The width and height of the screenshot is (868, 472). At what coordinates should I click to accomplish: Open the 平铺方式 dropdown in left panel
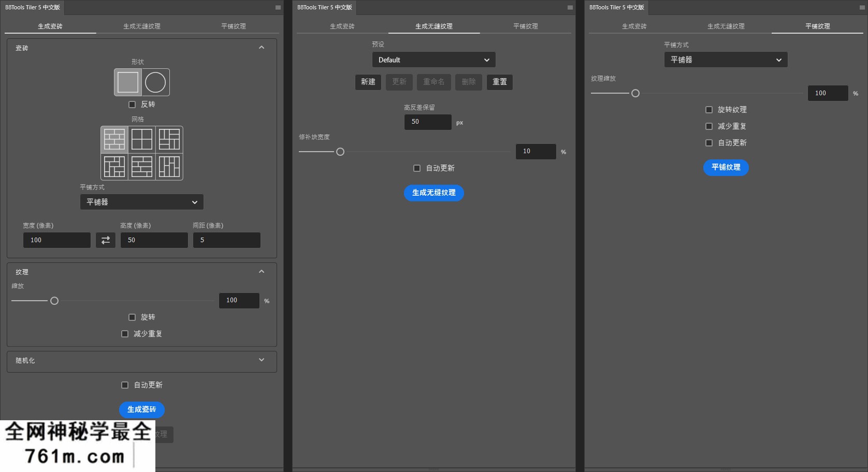coord(142,202)
